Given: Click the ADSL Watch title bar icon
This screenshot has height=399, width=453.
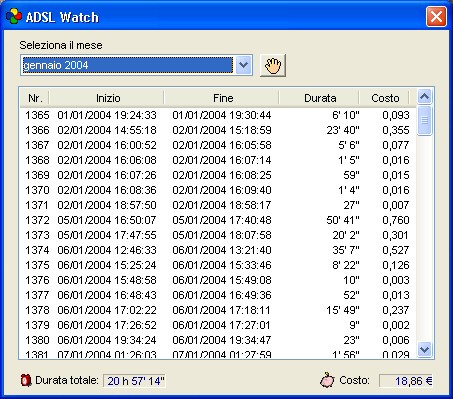Looking at the screenshot, I should [14, 16].
